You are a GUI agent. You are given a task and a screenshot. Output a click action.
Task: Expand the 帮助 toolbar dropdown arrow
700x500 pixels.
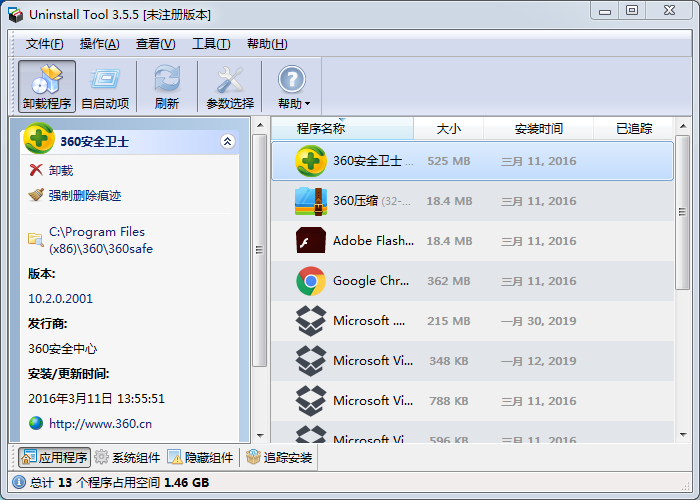coord(308,104)
